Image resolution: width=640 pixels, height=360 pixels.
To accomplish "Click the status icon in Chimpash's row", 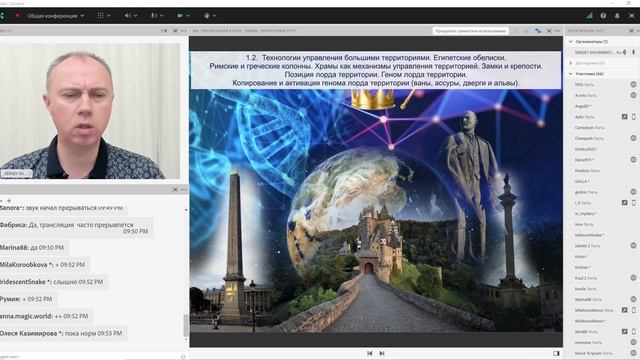I will [x=633, y=138].
